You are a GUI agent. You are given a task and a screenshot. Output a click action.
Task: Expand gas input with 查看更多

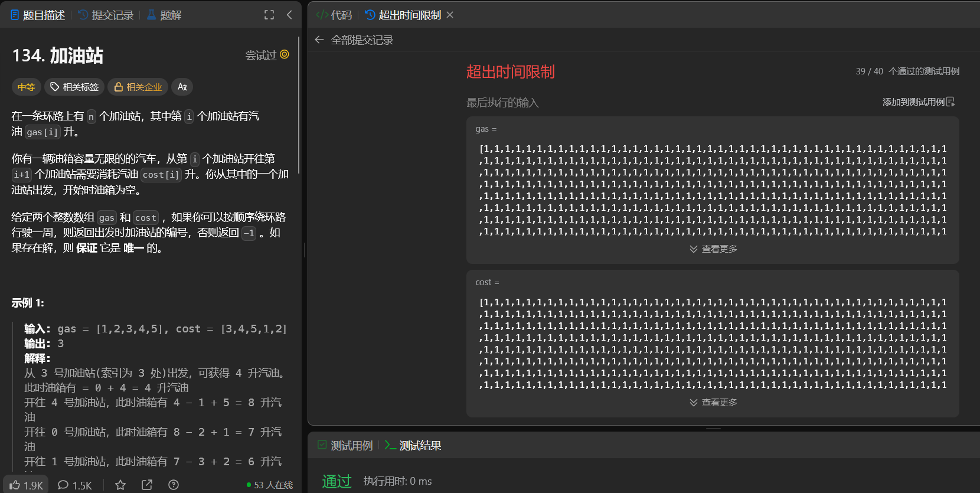click(713, 249)
